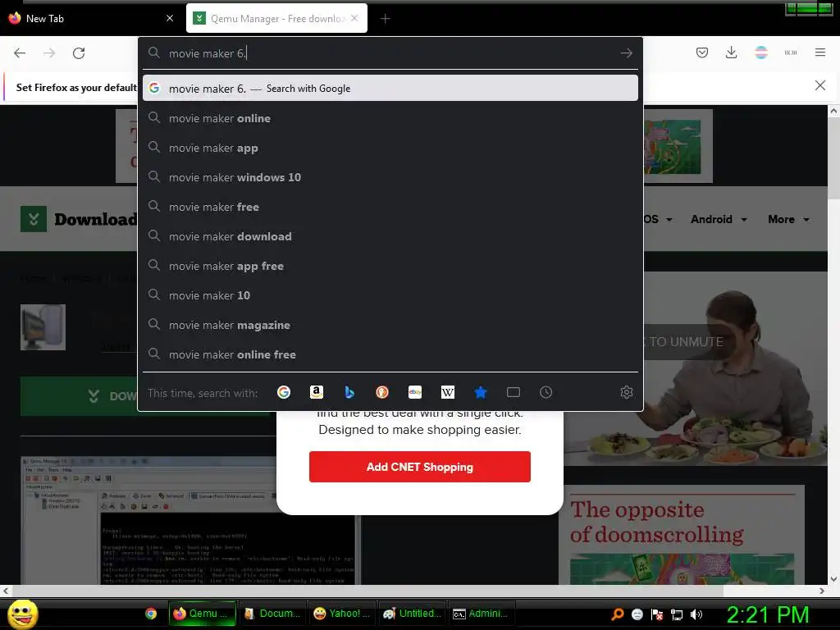Open the smiley Start button
This screenshot has width=840, height=630.
coord(22,614)
